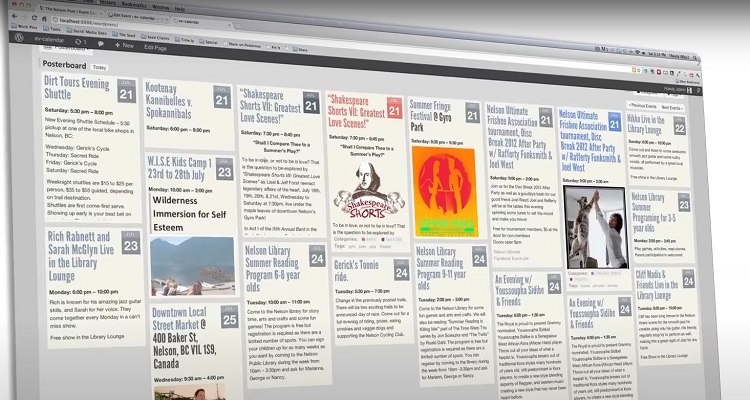Click the Pin It bookmarklet

(x=274, y=47)
